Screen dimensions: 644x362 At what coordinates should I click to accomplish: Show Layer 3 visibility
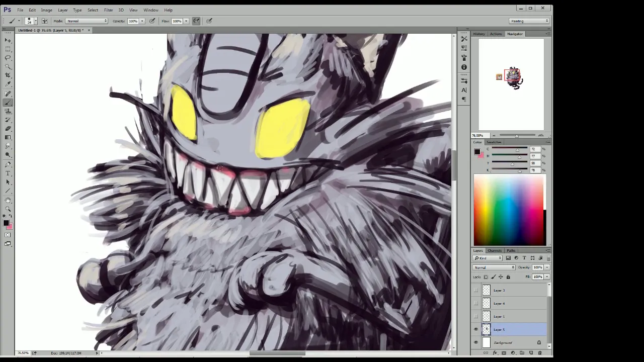[476, 290]
